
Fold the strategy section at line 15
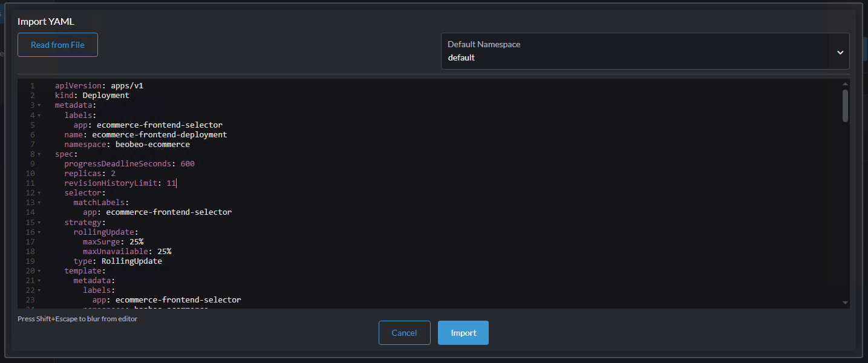(39, 222)
